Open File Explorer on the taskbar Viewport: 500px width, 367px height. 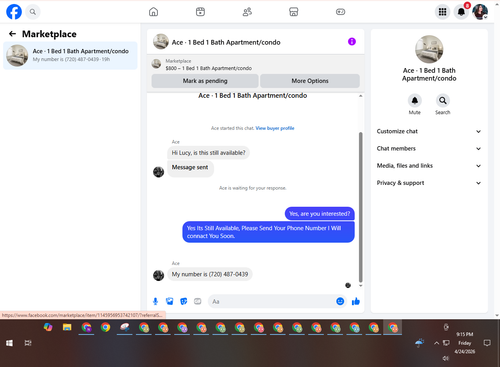67,327
